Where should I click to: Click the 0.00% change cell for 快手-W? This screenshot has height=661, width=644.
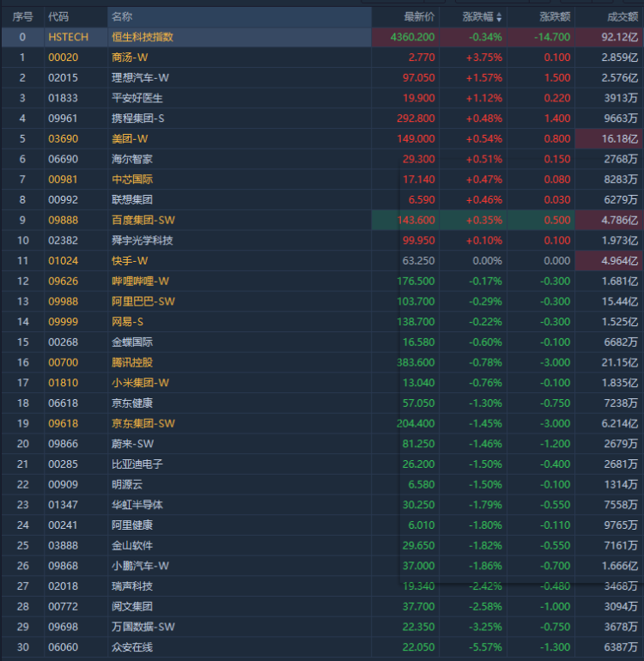click(x=487, y=260)
